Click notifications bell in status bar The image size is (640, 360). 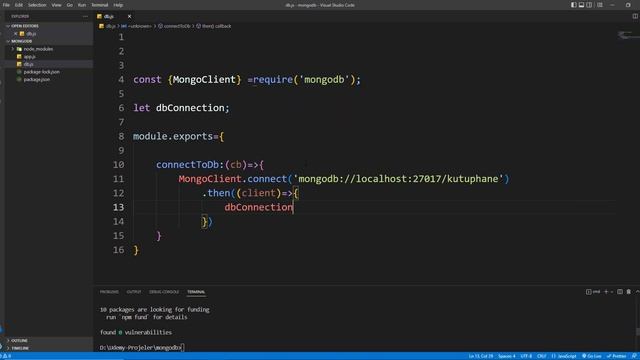click(634, 356)
